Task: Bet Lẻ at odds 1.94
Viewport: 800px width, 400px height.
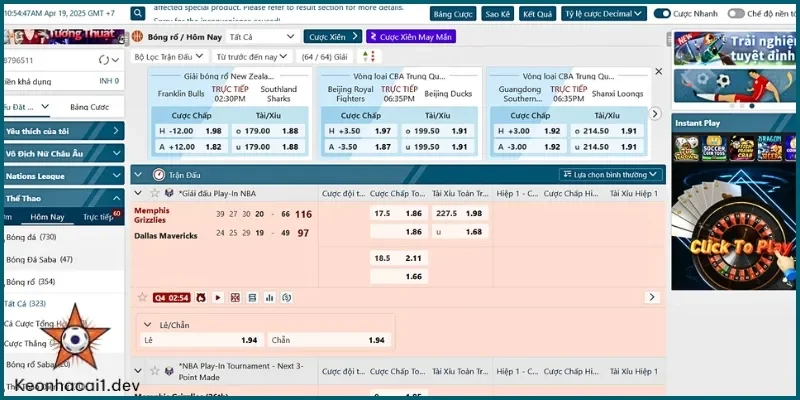Action: pos(202,340)
